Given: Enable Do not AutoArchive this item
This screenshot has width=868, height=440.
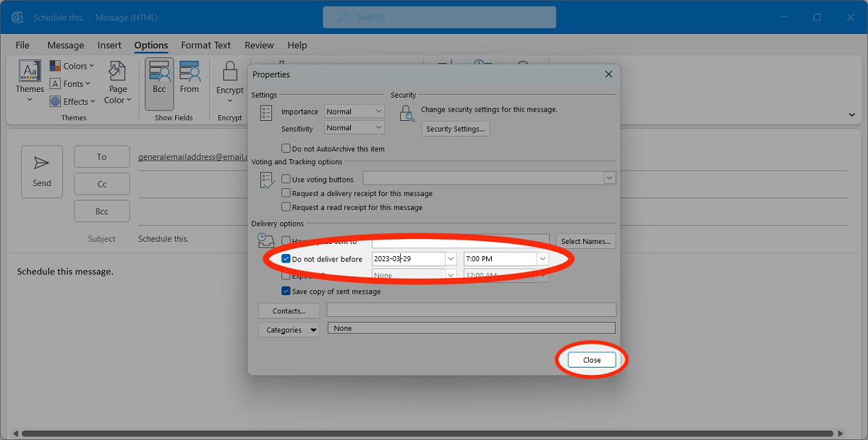Looking at the screenshot, I should coord(286,148).
